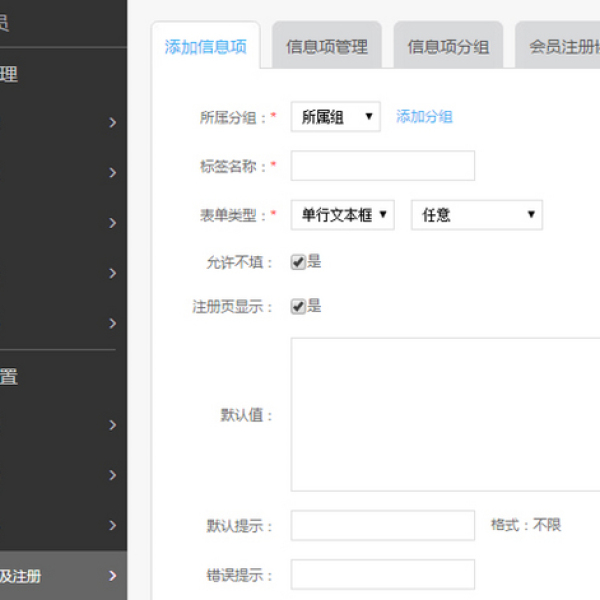Image resolution: width=600 pixels, height=600 pixels.
Task: Uncheck the 允许不填 checkbox
Action: (x=298, y=262)
